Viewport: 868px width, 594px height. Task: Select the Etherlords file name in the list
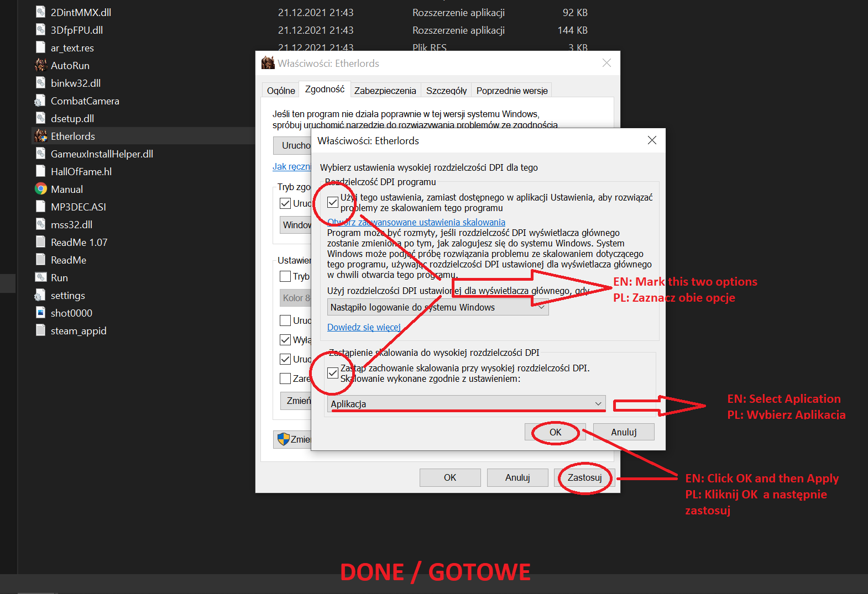tap(73, 136)
